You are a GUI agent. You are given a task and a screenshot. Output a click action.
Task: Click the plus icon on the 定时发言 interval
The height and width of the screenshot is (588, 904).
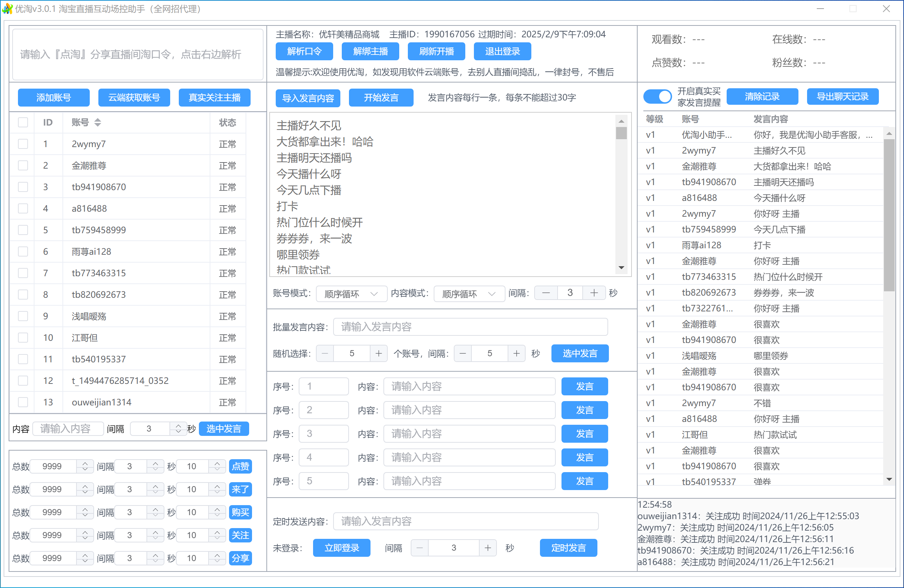[x=488, y=548]
